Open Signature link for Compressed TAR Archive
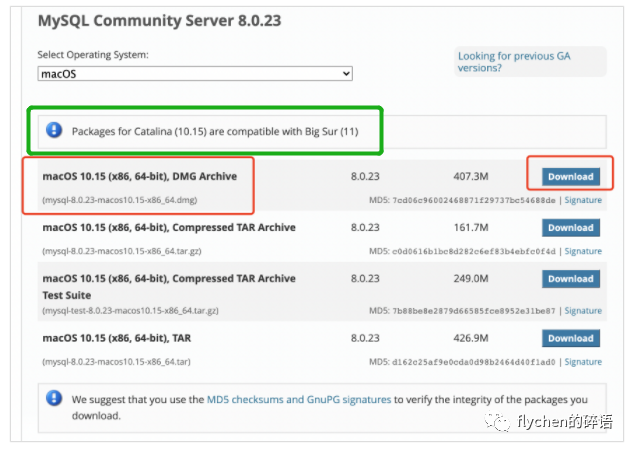Image resolution: width=633 pixels, height=450 pixels. (583, 252)
